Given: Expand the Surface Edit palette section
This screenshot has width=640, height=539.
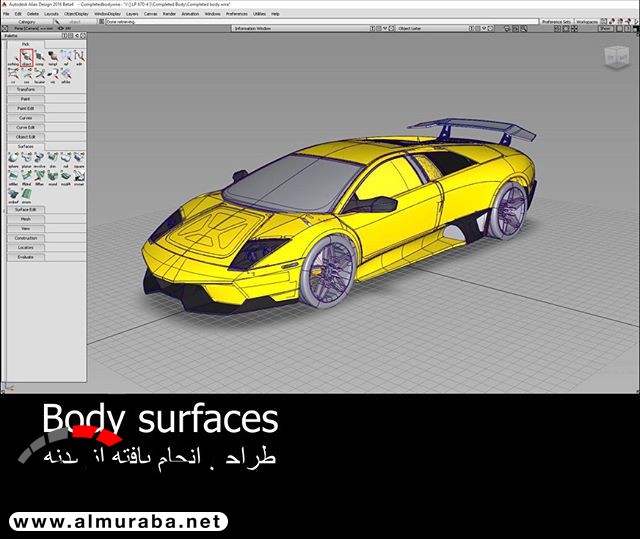Looking at the screenshot, I should click(x=26, y=209).
